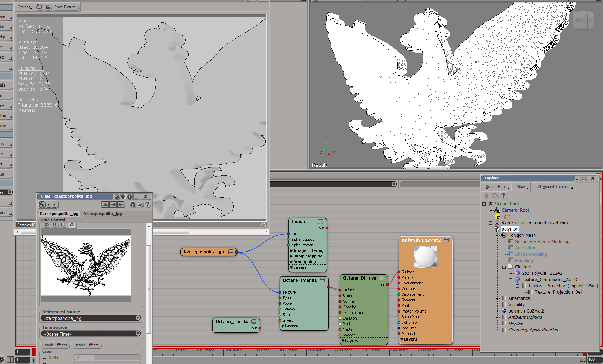Open the Scene Root menu in Explorer

click(496, 187)
